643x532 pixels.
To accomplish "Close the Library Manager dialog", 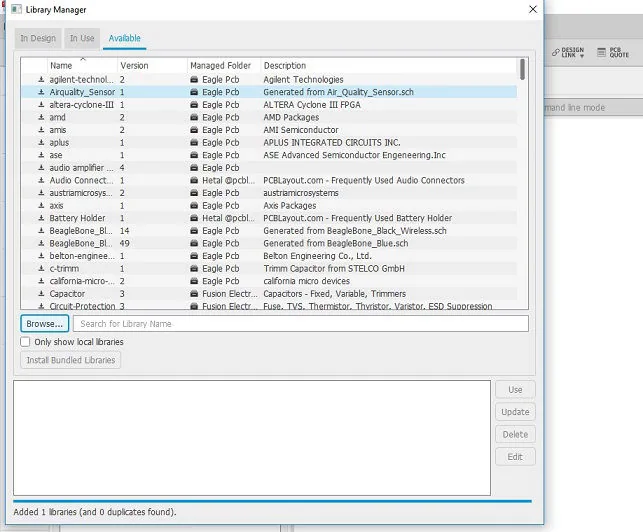I will (x=533, y=9).
